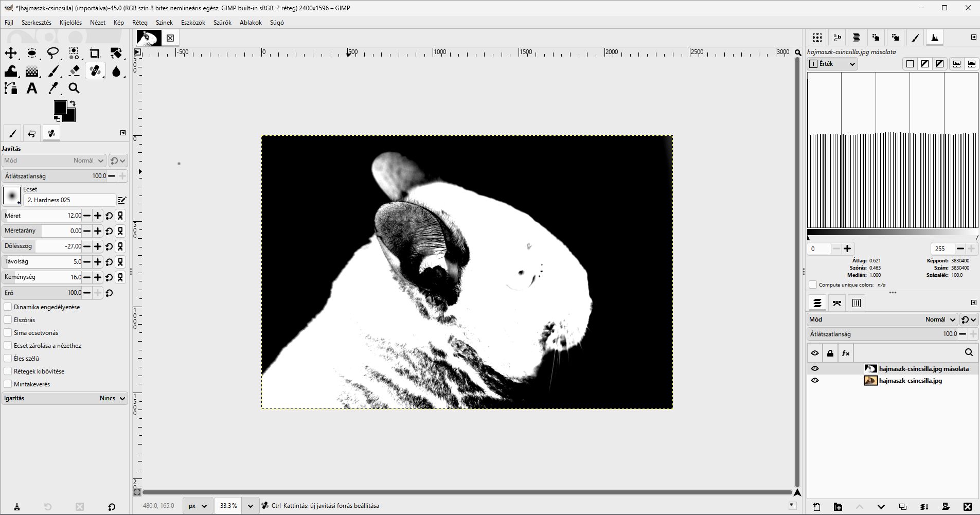Screen dimensions: 980x515
Task: Click the foreground color swatch
Action: [x=61, y=107]
